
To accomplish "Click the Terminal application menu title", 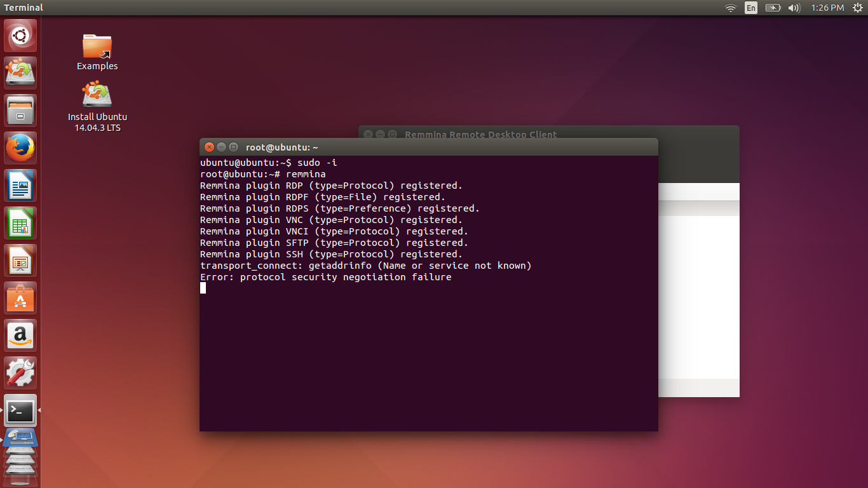I will click(24, 8).
